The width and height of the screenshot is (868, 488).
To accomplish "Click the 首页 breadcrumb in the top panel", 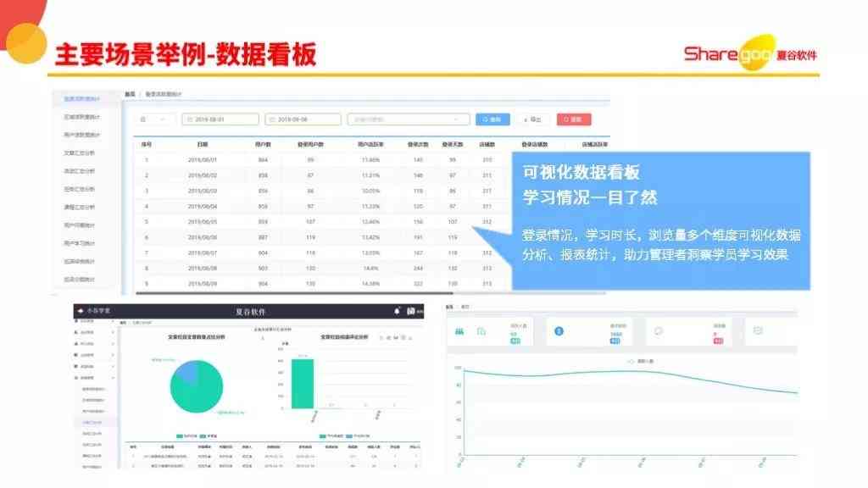I will (130, 95).
